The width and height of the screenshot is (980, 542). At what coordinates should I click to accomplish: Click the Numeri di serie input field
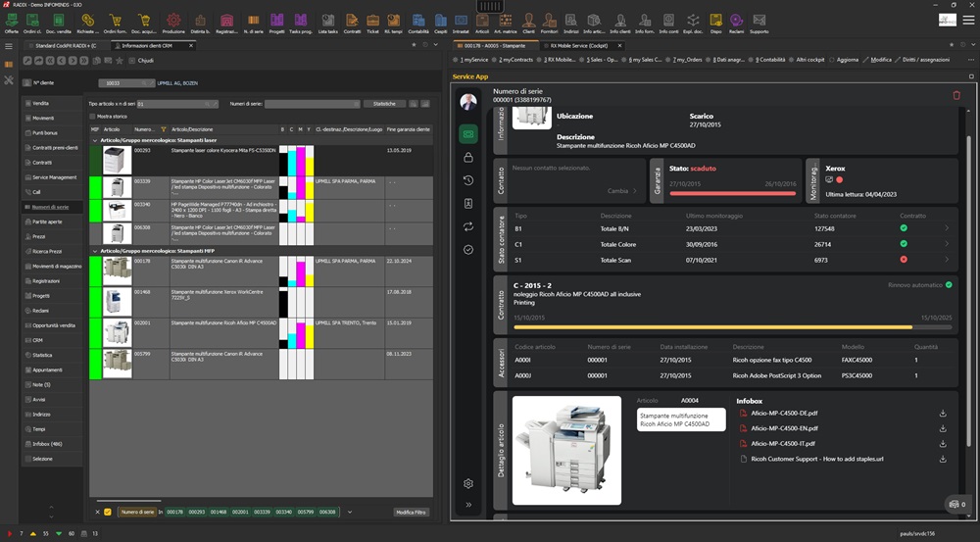(312, 104)
